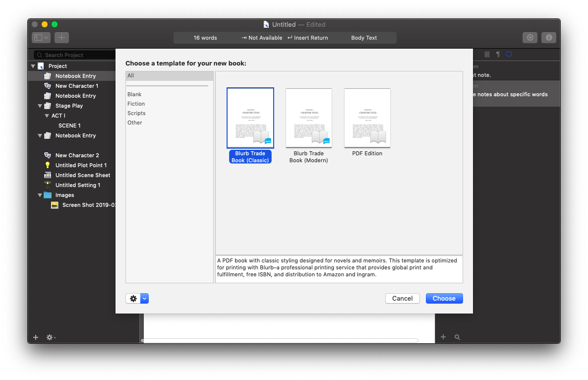This screenshot has width=588, height=380.
Task: Select the PDF Edition template thumbnail
Action: click(367, 118)
